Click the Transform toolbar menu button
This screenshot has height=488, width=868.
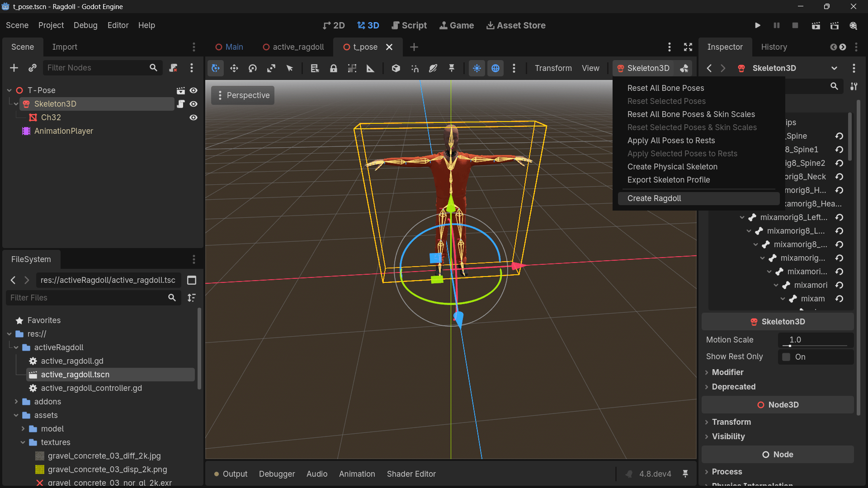[553, 68]
